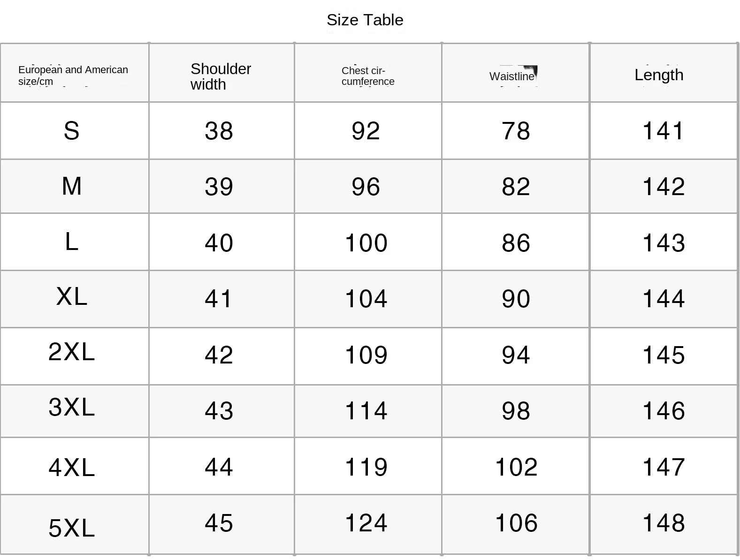Select waistline value 90
Image resolution: width=740 pixels, height=560 pixels.
click(x=516, y=299)
